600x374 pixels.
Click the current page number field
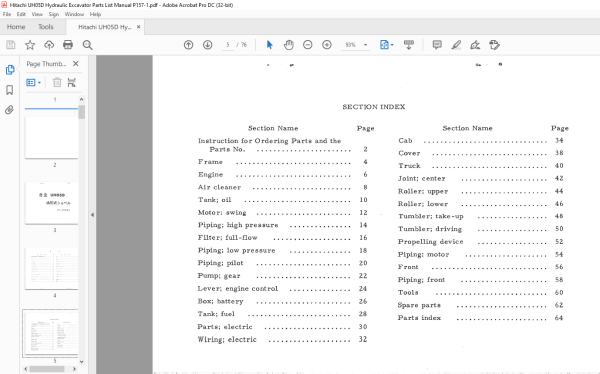pyautogui.click(x=227, y=45)
